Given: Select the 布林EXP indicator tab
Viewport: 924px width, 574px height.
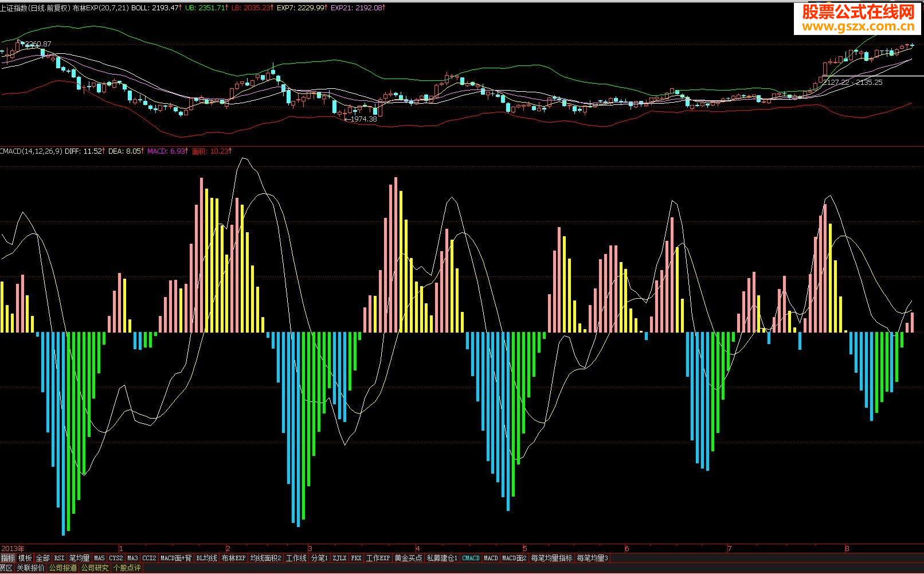Looking at the screenshot, I should click(x=233, y=558).
